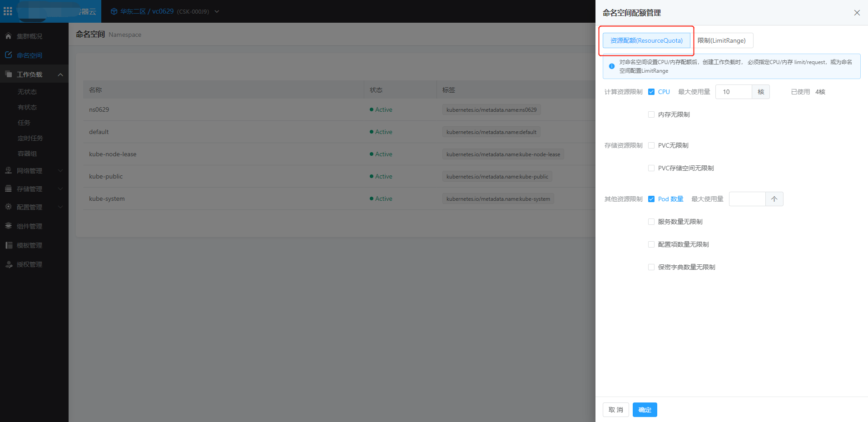The image size is (868, 422).
Task: Click the 取消 button
Action: (x=616, y=410)
